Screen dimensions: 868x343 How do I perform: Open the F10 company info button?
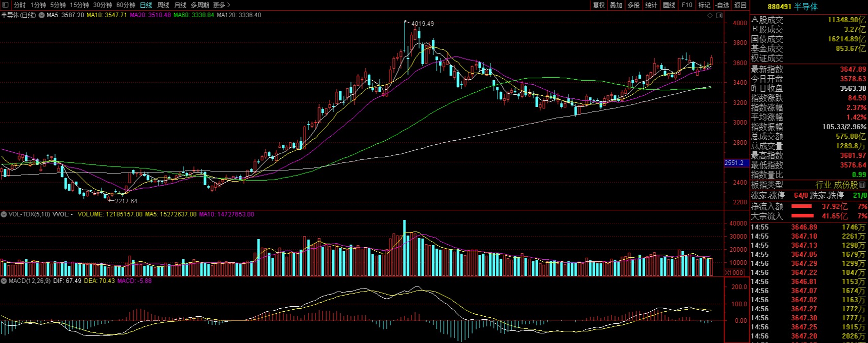point(687,5)
